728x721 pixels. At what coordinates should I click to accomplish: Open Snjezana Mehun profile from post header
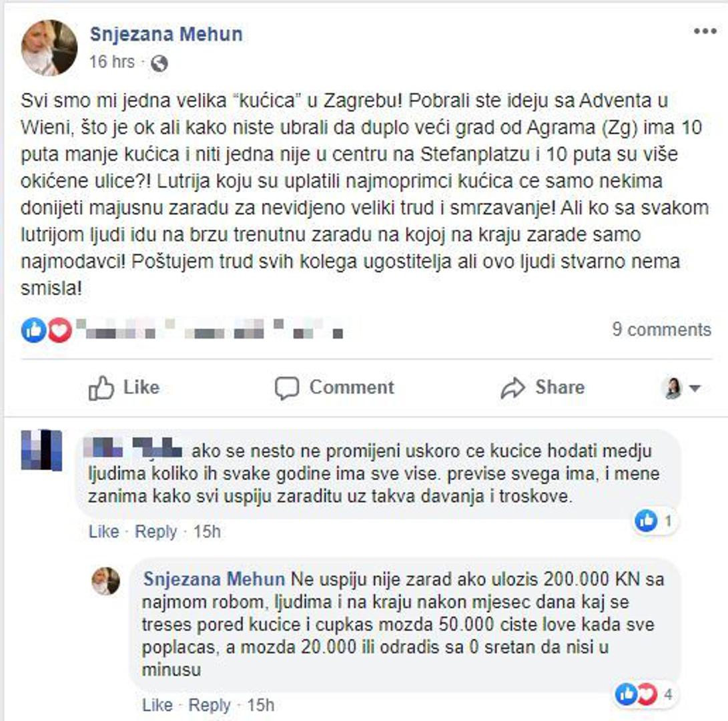(166, 34)
